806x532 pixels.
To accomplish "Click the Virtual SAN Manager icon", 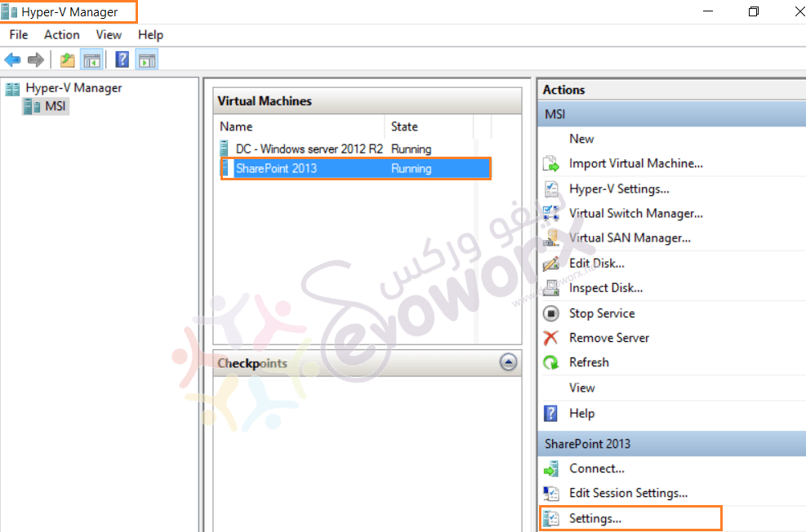I will click(x=551, y=237).
